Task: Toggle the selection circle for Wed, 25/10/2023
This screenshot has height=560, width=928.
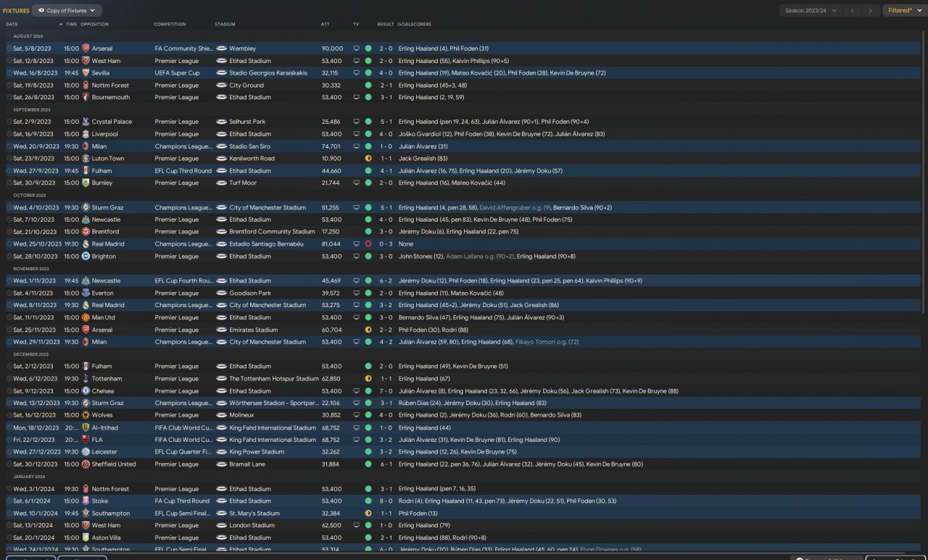Action: (9, 244)
